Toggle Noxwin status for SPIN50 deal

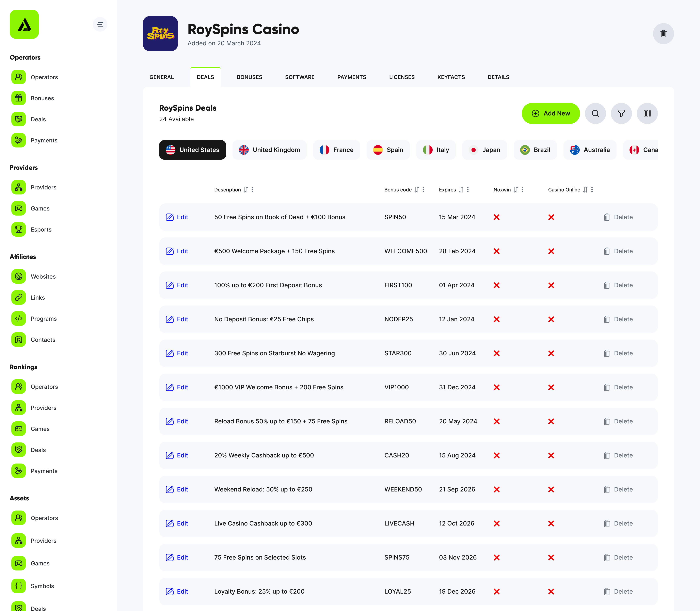497,217
